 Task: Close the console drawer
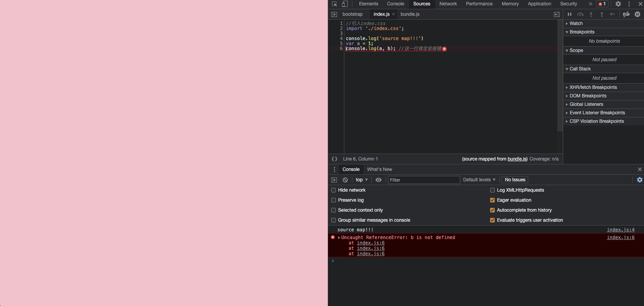639,169
